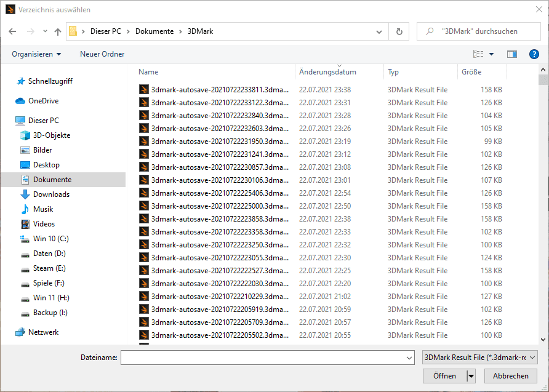This screenshot has width=549, height=392.
Task: Click the '3DMark' search box
Action: coord(479,31)
